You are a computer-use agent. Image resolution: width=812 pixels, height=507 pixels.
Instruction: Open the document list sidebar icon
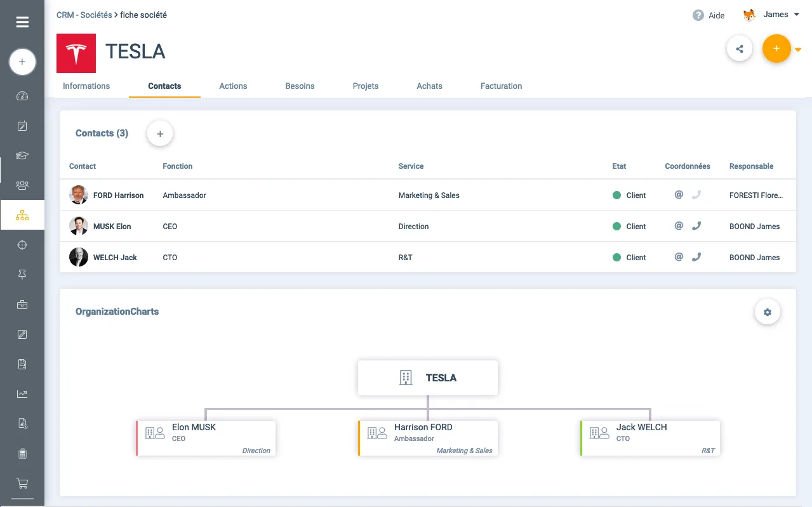pos(22,364)
